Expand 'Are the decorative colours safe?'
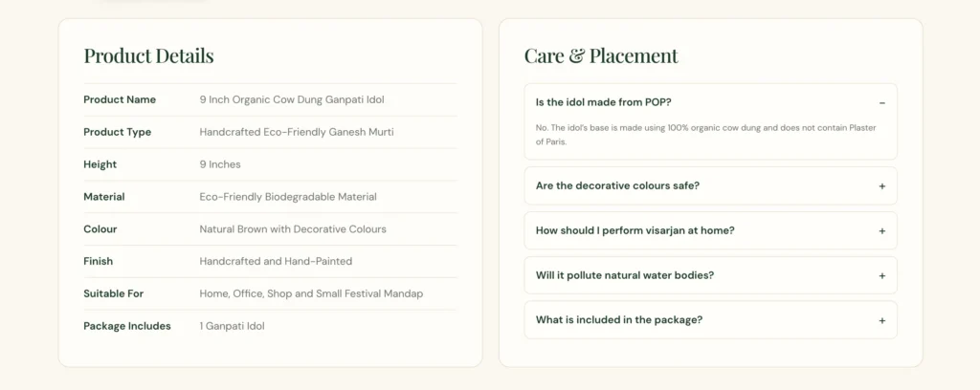The width and height of the screenshot is (980, 390). coord(711,186)
